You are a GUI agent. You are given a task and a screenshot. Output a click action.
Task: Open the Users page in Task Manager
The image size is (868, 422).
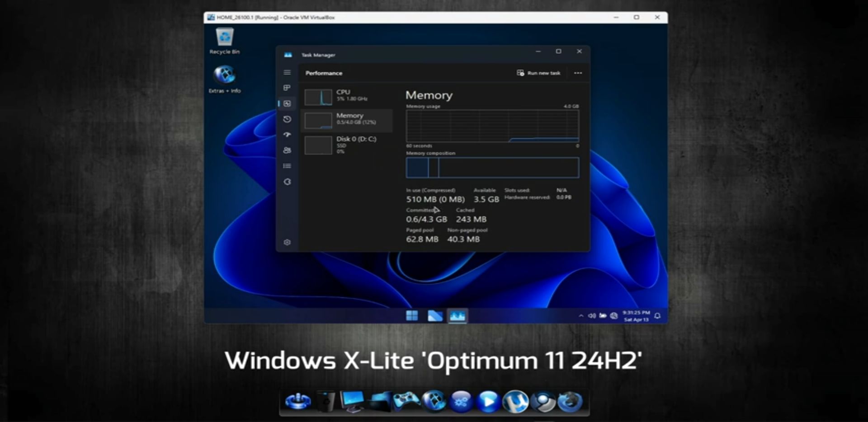[x=287, y=150]
